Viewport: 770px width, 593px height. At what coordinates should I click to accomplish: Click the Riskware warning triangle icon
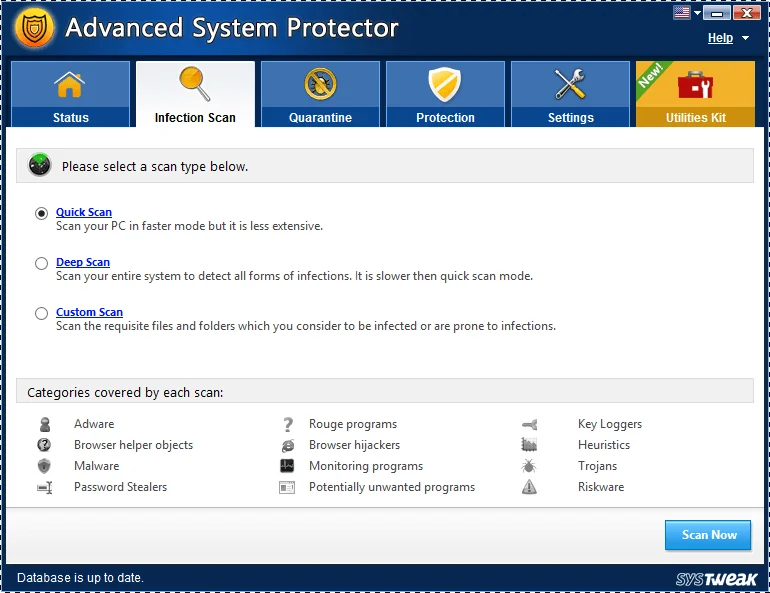click(x=529, y=486)
